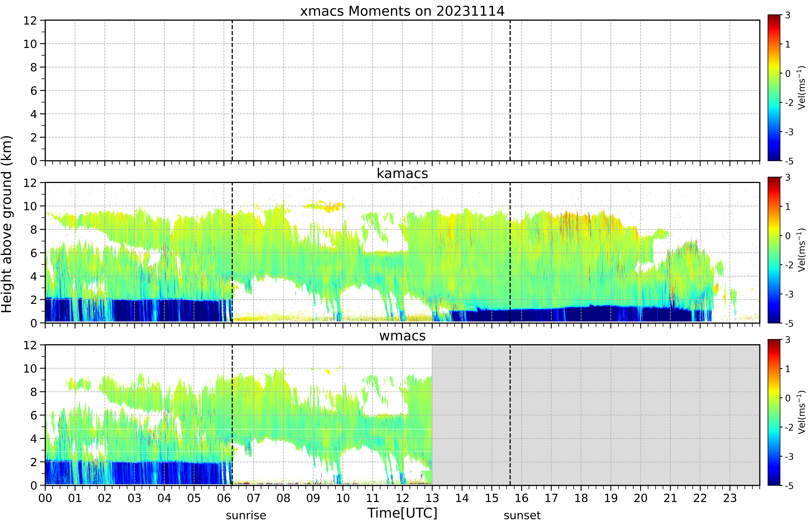This screenshot has height=527, width=812.
Task: Click the 'Time[UTC]' axis label
Action: tap(402, 513)
